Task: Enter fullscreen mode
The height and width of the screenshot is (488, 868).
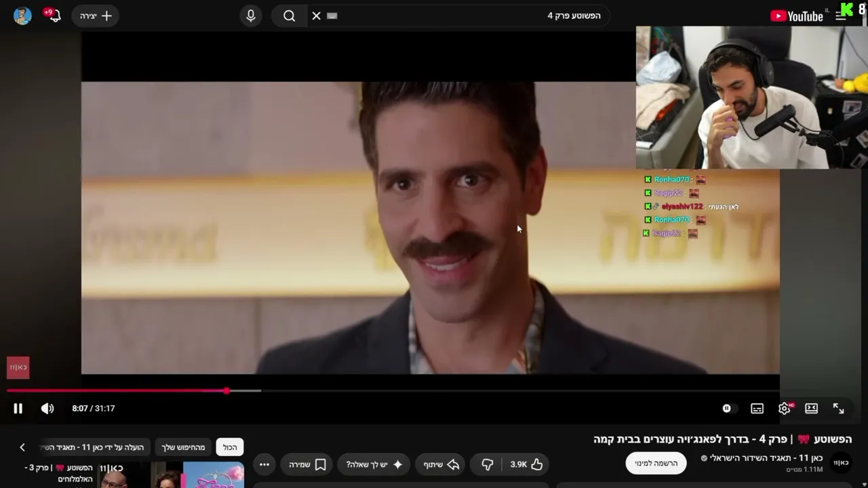Action: click(x=838, y=408)
